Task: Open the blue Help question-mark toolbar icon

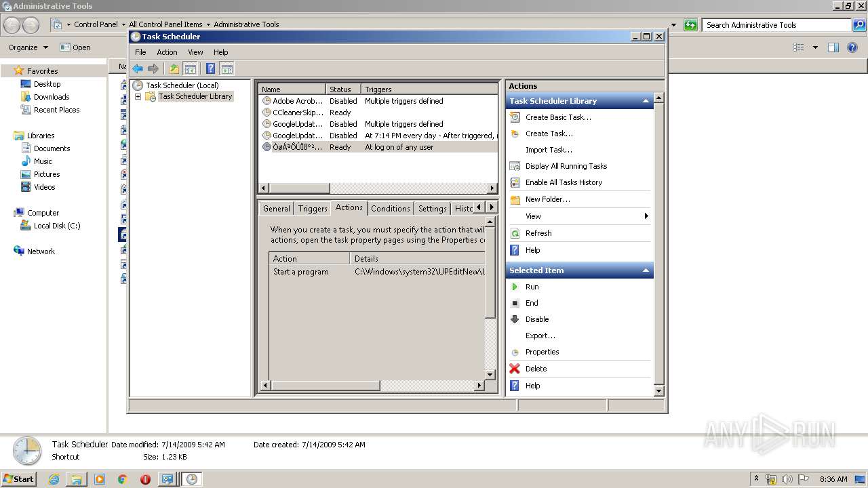Action: 211,68
